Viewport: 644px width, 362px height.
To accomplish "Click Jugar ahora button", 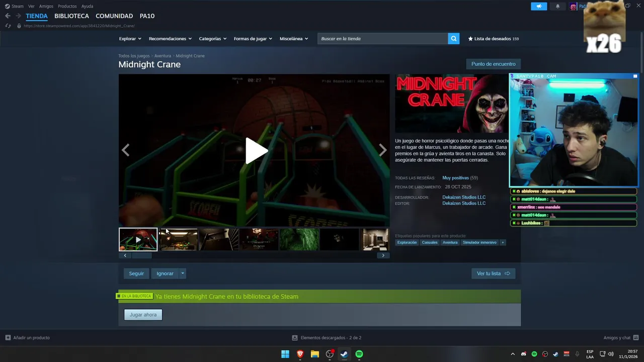I will (143, 315).
